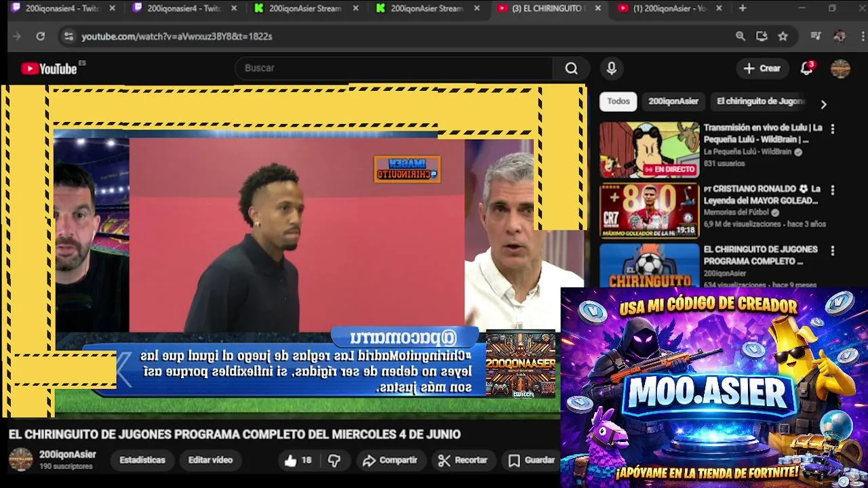Expand more filter chips with right chevron

(x=823, y=104)
